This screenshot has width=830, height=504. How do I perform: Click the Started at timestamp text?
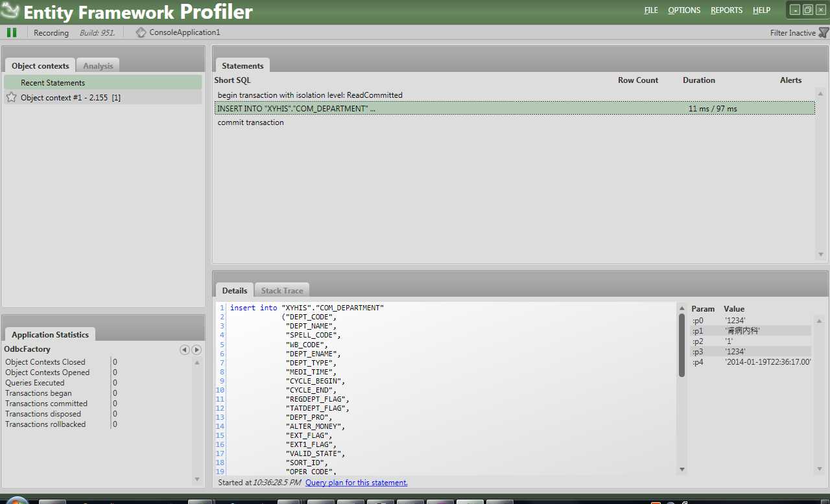259,483
